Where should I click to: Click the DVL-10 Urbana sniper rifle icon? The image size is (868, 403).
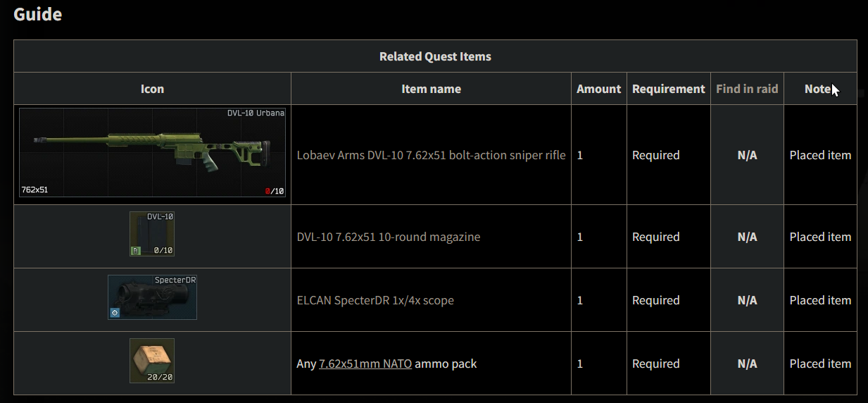point(152,152)
